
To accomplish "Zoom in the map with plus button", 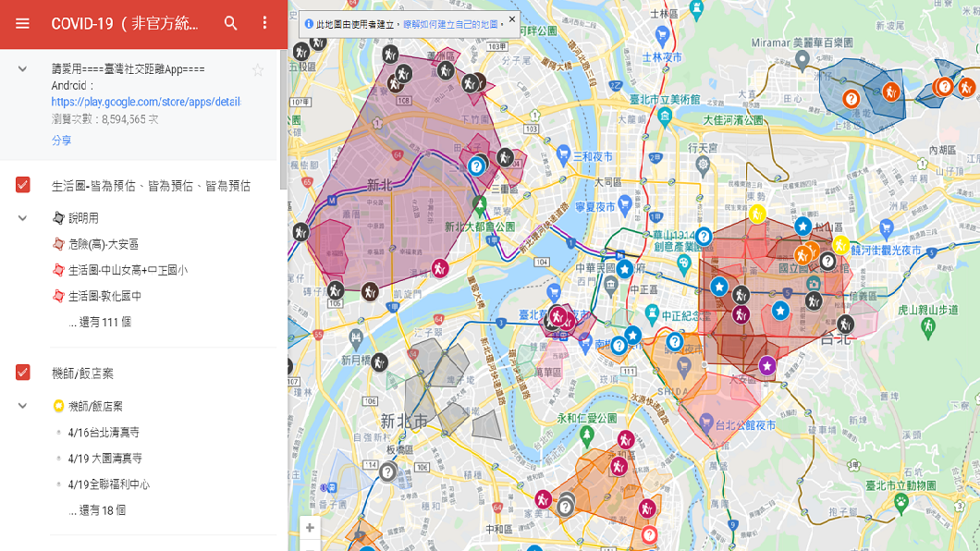I will click(310, 528).
